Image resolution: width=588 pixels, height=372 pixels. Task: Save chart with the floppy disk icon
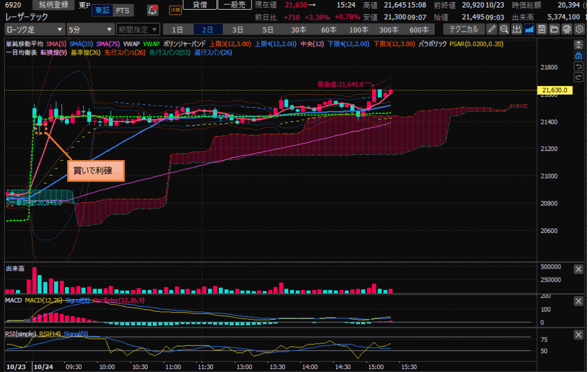coord(542,29)
